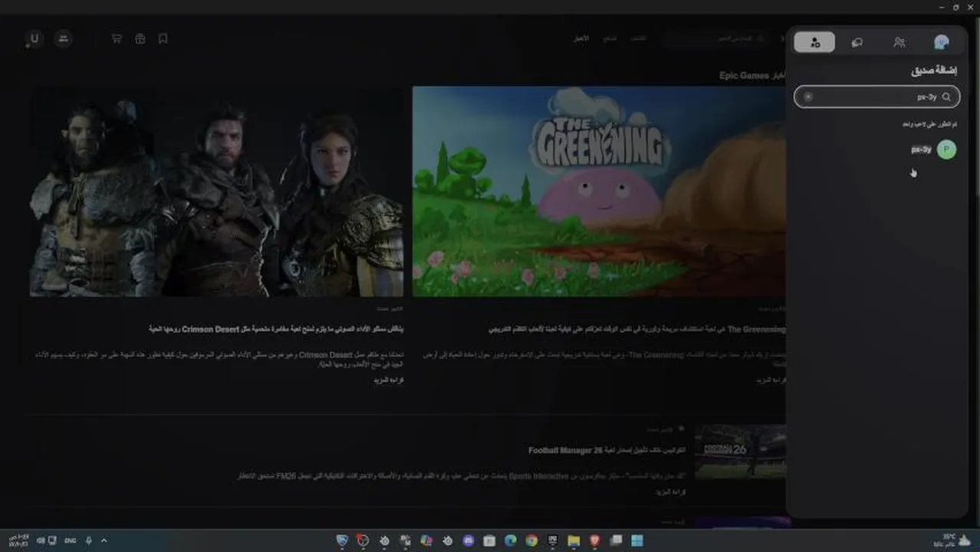Open Task View icon in taskbar
Image resolution: width=980 pixels, height=552 pixels.
(x=616, y=540)
